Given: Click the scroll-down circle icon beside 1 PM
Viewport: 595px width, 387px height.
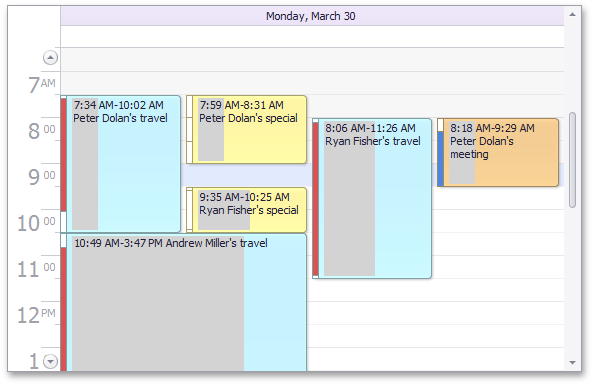Looking at the screenshot, I should 50,361.
